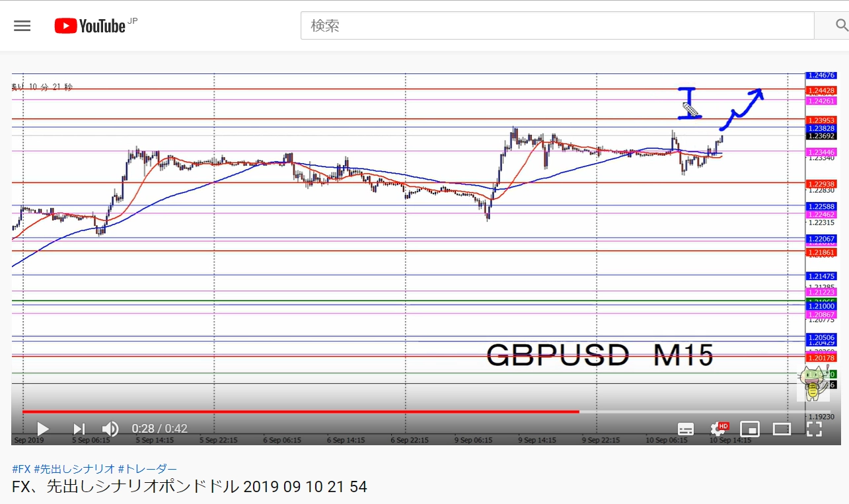
Task: Play the video
Action: click(x=42, y=429)
